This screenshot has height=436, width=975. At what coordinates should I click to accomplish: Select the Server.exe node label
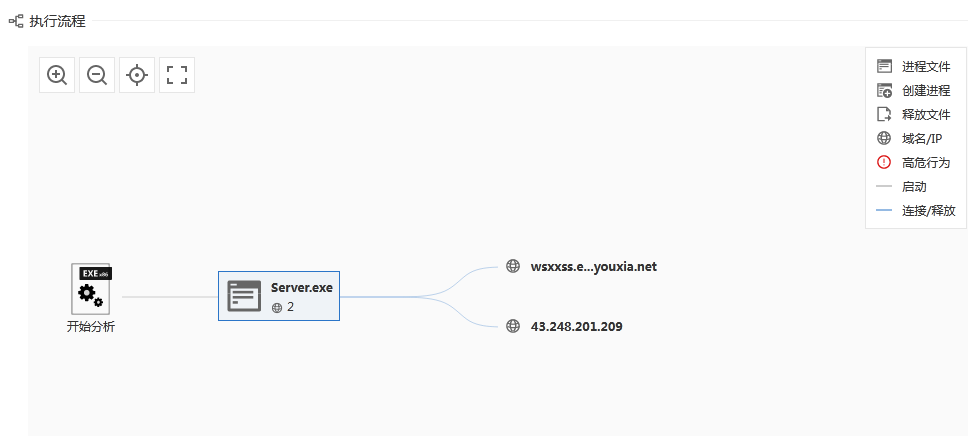click(x=301, y=288)
